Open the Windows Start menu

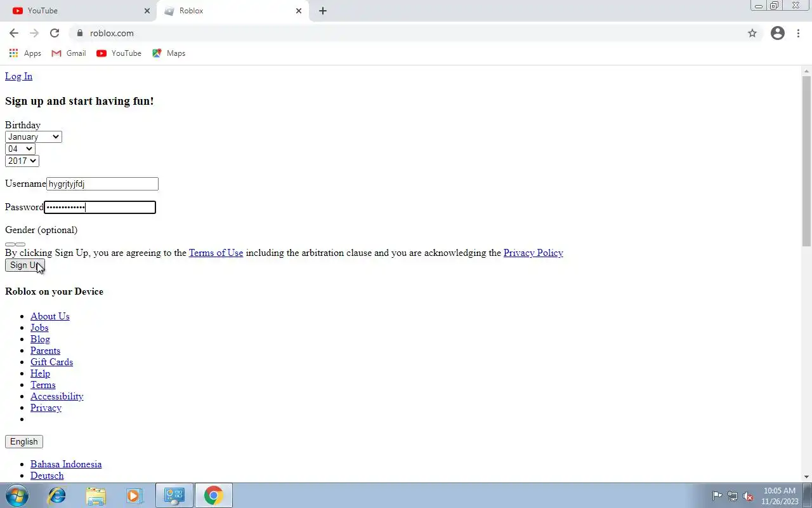[x=16, y=495]
